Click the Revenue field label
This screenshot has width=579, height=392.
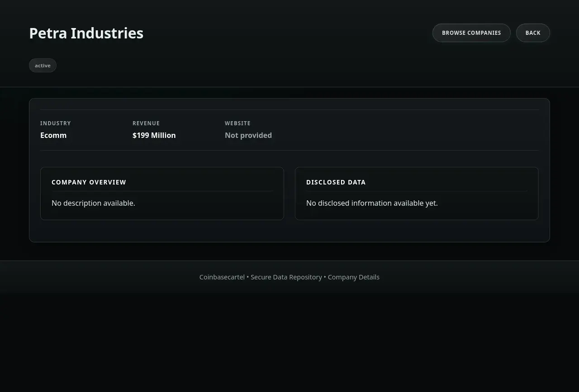[x=146, y=123]
